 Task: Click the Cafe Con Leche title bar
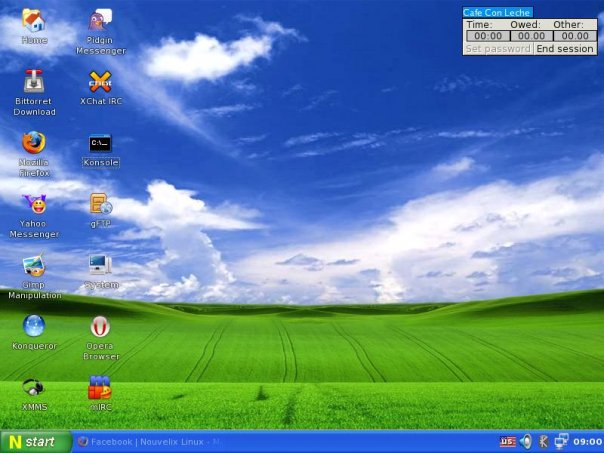[x=497, y=12]
